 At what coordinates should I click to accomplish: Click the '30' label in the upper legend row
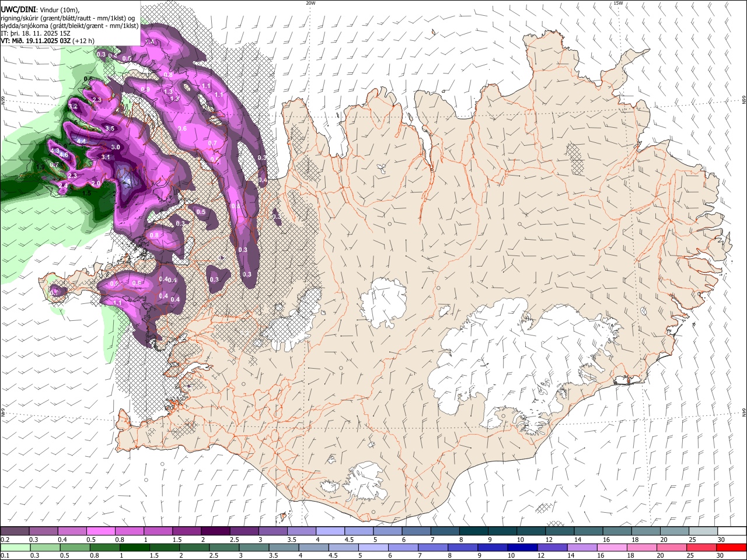click(x=721, y=540)
